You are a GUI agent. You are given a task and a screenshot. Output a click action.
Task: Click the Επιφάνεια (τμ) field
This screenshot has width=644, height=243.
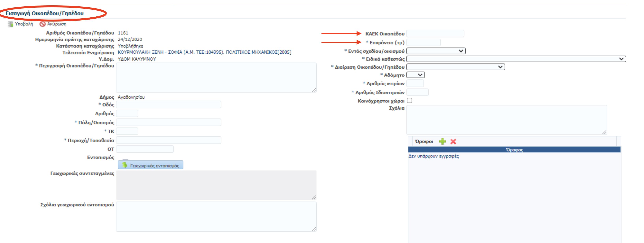(423, 42)
